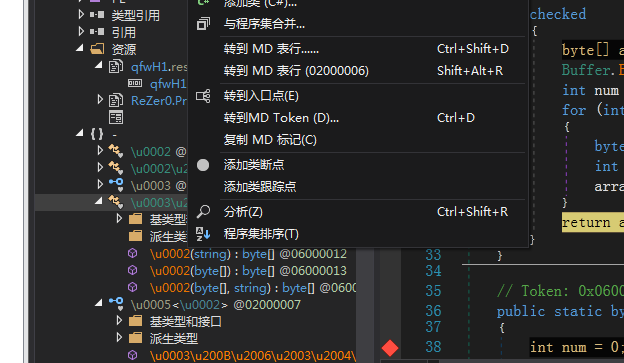Expand the \u0003 @ interface node
624x363 pixels.
pos(100,184)
